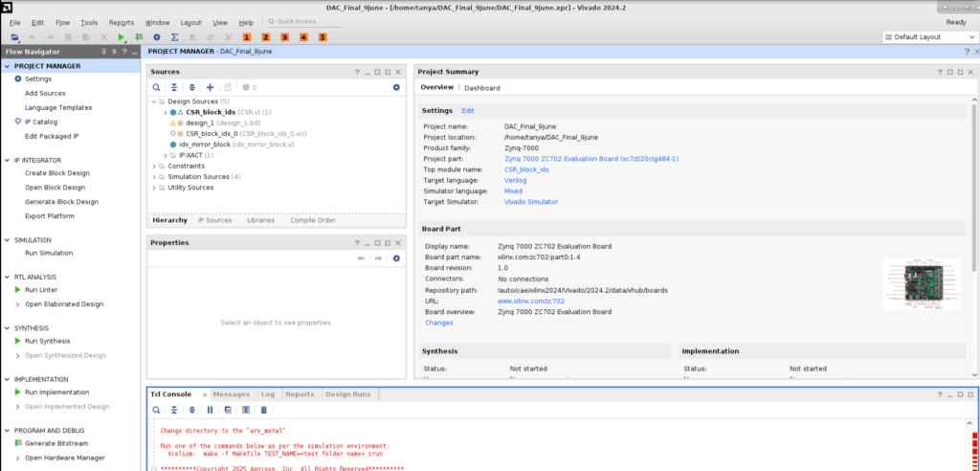980x471 pixels.
Task: Collapse the PROJECT MANAGER section
Action: click(7, 66)
